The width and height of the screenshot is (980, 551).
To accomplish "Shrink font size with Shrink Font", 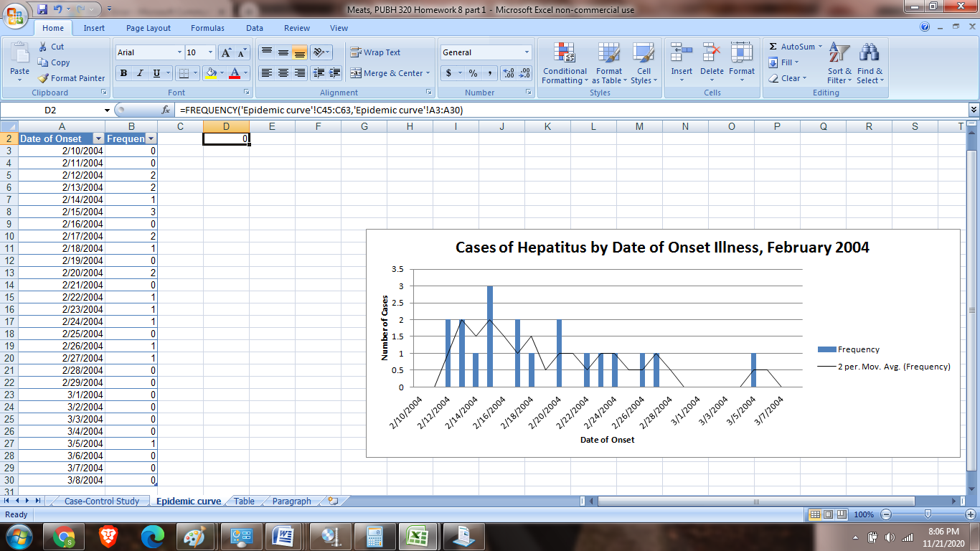I will 242,52.
